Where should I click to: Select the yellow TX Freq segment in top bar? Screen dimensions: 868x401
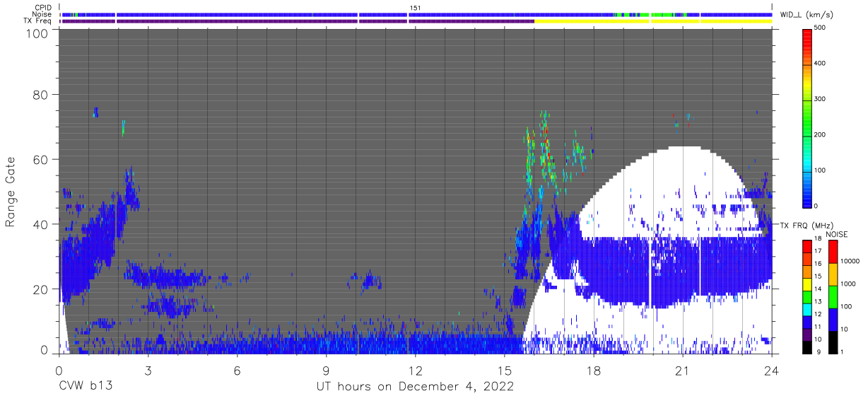(x=653, y=21)
